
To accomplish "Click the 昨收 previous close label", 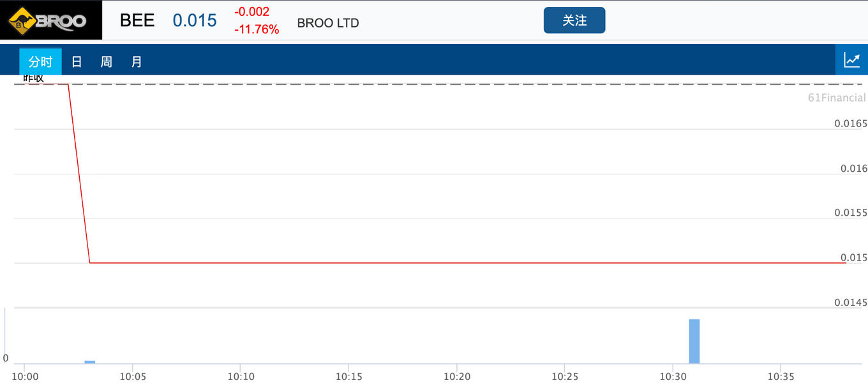I will [34, 79].
